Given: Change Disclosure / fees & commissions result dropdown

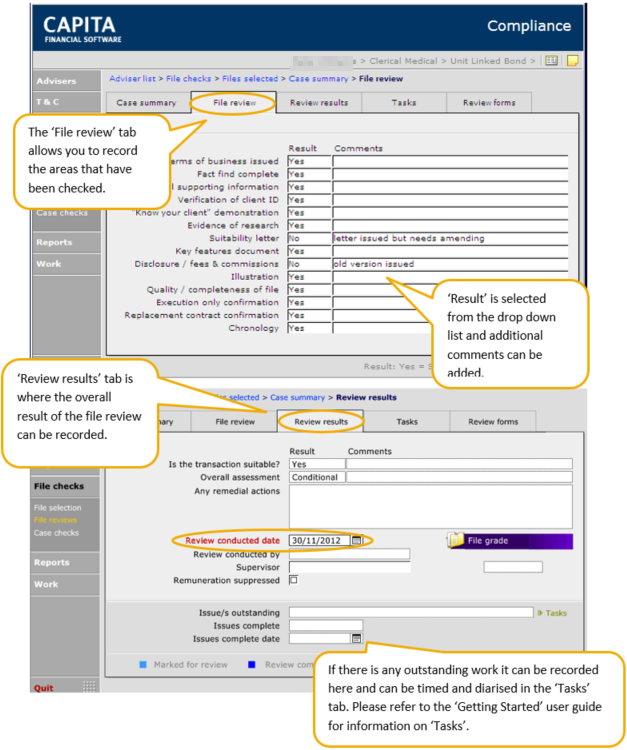Looking at the screenshot, I should click(309, 264).
